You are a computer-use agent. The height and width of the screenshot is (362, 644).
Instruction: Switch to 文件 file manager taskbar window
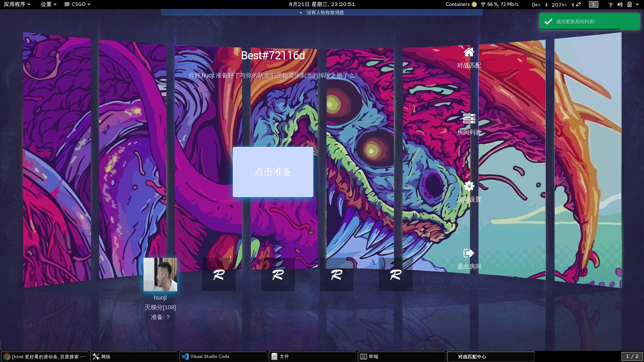312,357
